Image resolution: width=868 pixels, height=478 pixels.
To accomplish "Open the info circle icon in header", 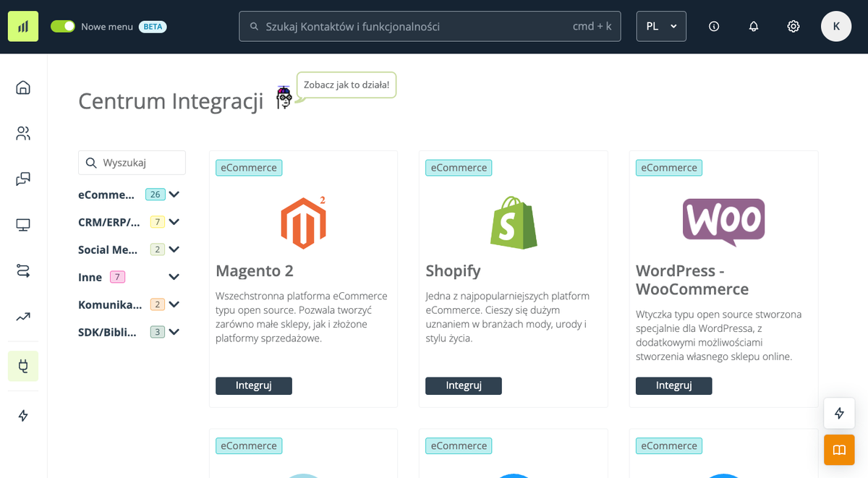I will point(714,26).
